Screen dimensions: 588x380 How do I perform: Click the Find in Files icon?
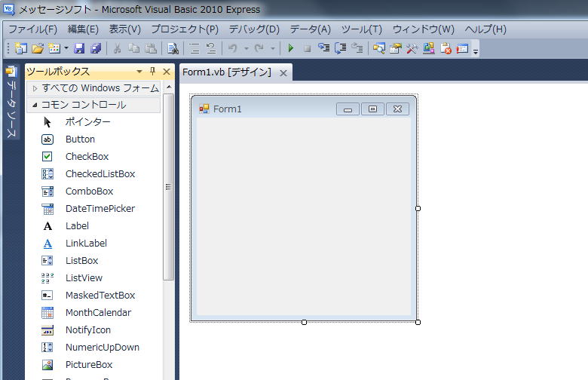point(173,48)
